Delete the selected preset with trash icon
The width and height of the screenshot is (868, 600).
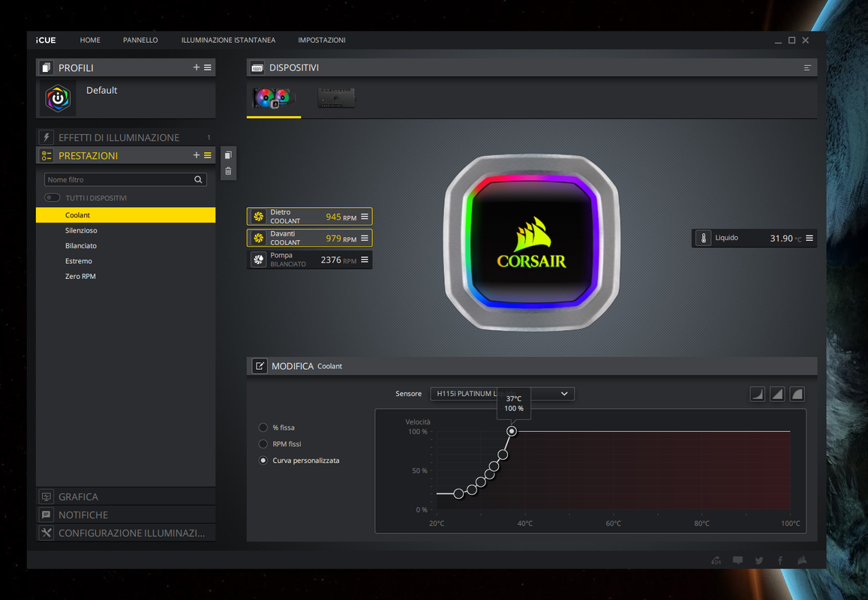pos(228,171)
